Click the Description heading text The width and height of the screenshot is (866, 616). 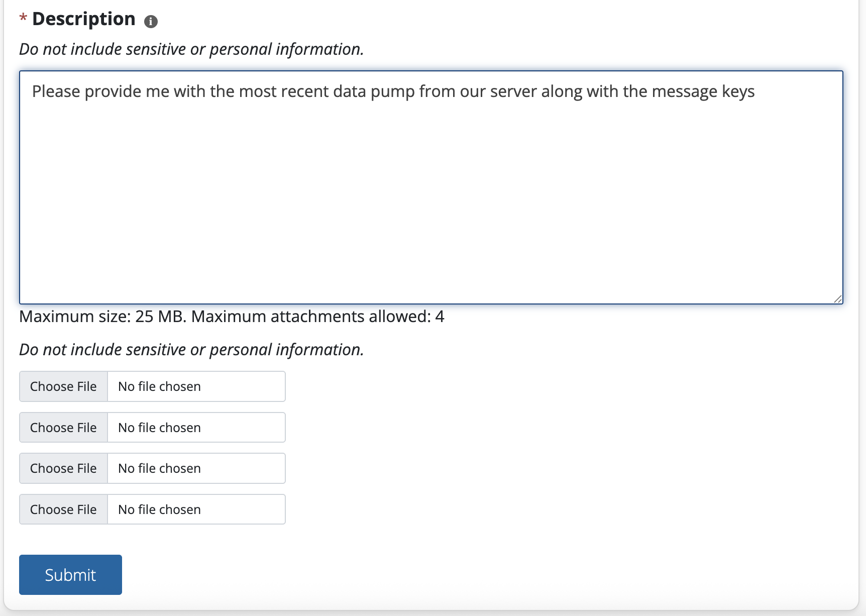(83, 18)
